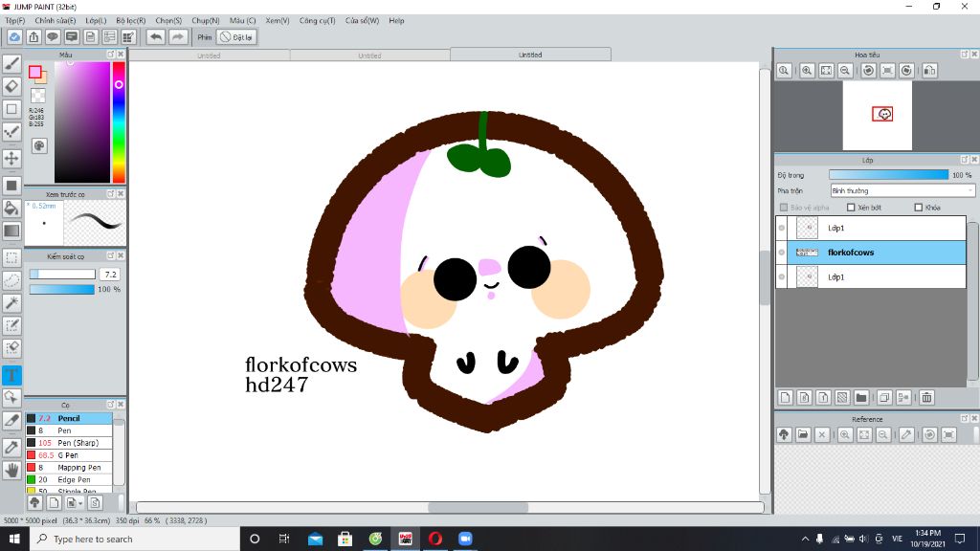
Task: Activate the Magic Wand selection tool
Action: [x=11, y=302]
